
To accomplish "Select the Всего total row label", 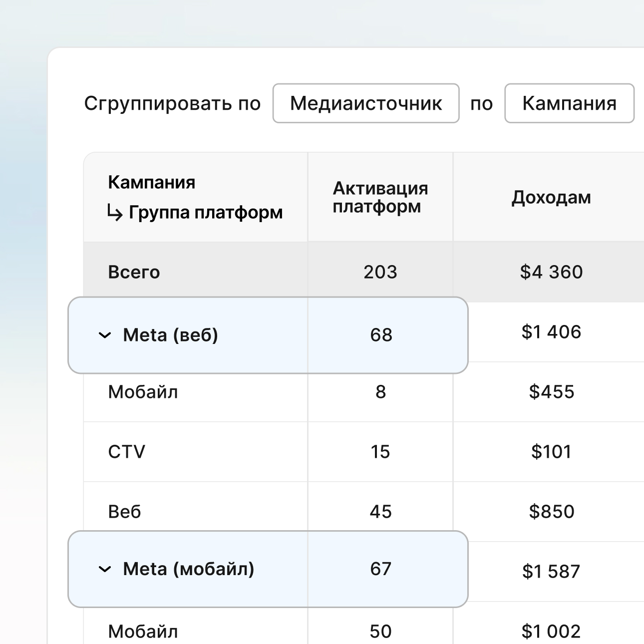I will coord(134,272).
